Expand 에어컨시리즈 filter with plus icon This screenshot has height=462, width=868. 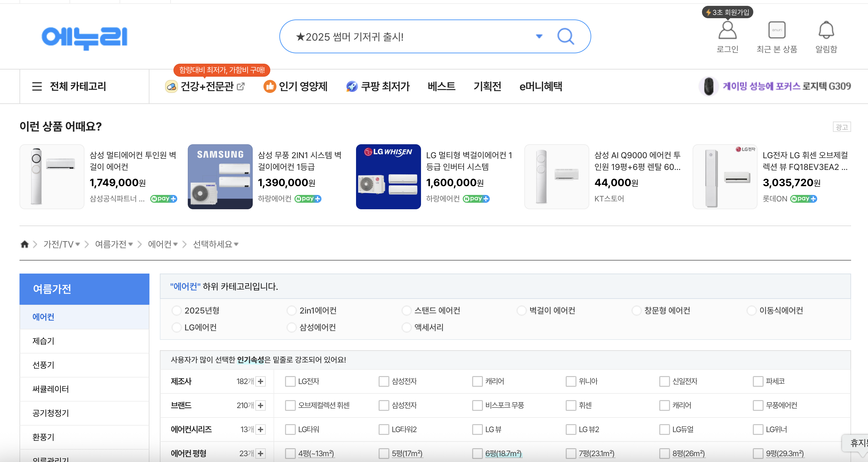(x=261, y=429)
